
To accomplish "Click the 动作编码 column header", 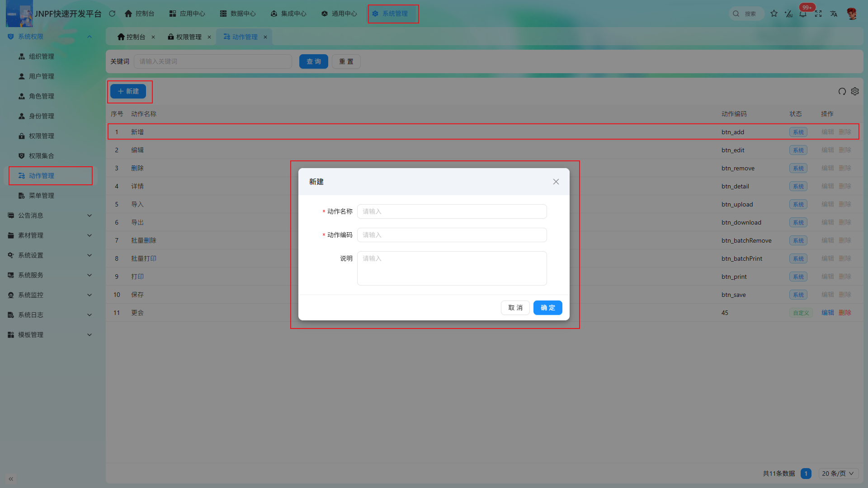I will 734,114.
